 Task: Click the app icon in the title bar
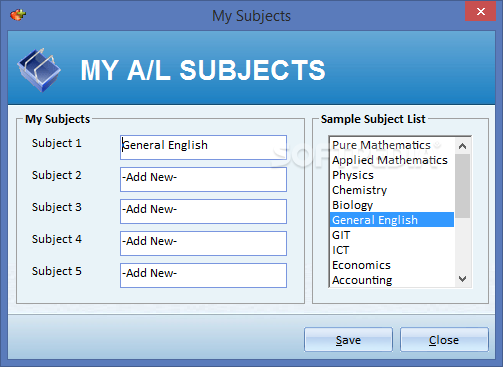[x=18, y=15]
